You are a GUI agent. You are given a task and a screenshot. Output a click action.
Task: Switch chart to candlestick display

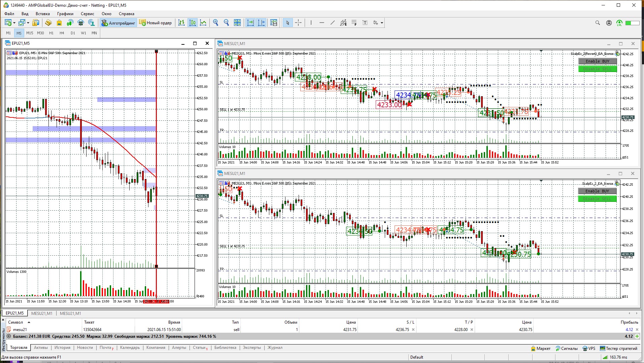pyautogui.click(x=193, y=23)
